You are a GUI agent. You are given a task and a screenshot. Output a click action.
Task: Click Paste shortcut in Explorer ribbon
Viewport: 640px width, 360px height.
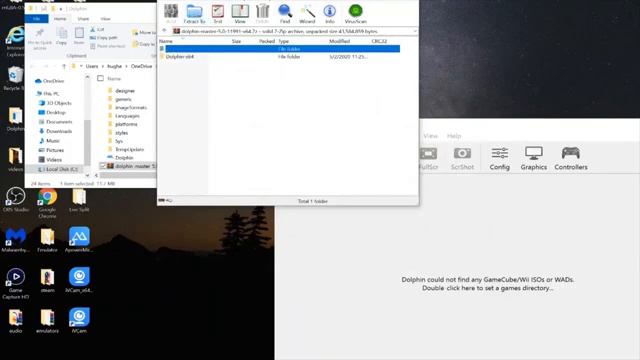tap(107, 46)
